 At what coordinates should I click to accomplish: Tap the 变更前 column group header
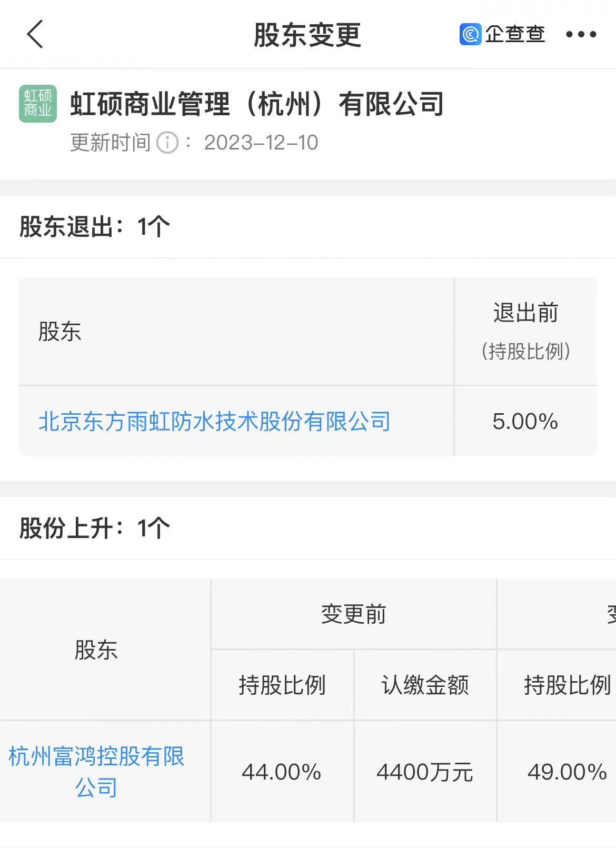pos(353,614)
